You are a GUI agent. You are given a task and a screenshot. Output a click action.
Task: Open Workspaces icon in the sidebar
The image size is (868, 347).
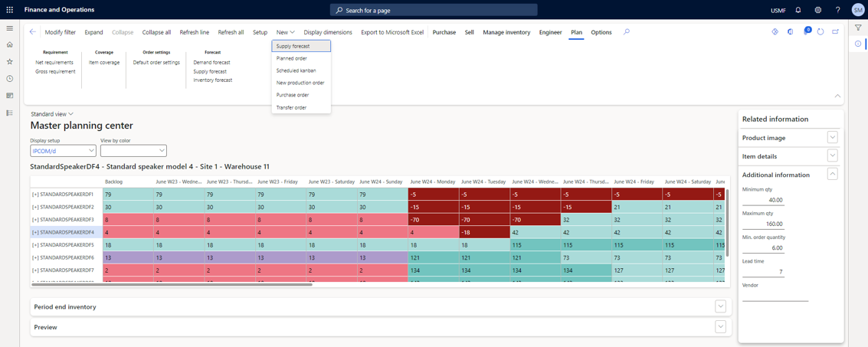[9, 96]
